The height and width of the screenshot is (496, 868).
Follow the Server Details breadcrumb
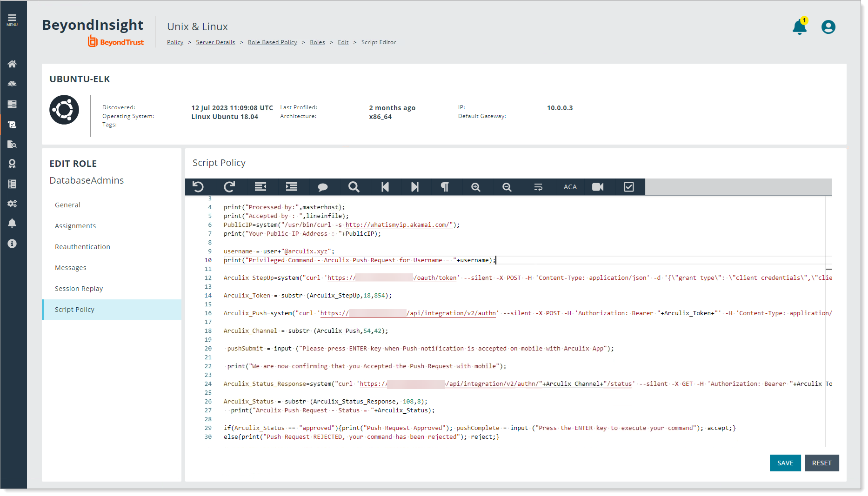click(x=215, y=42)
